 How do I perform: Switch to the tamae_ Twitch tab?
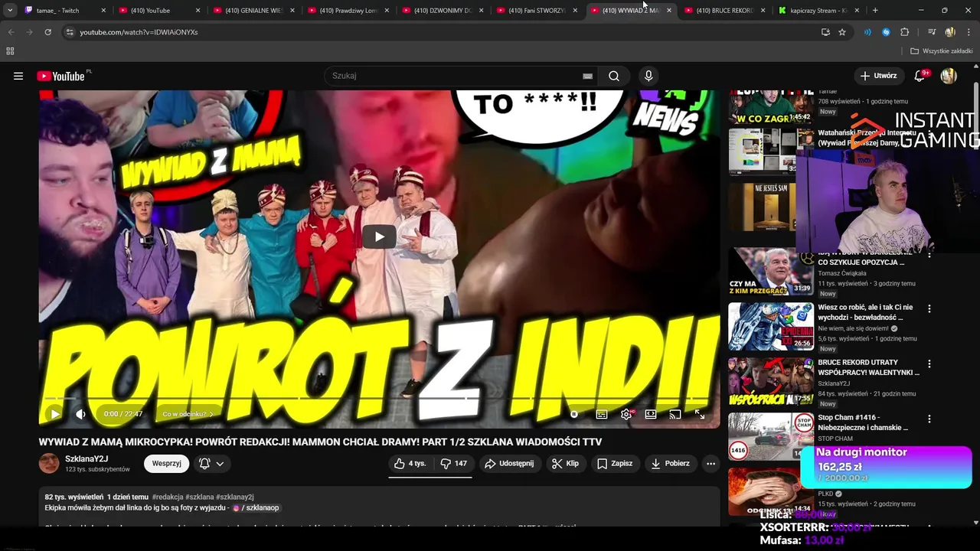tap(65, 11)
